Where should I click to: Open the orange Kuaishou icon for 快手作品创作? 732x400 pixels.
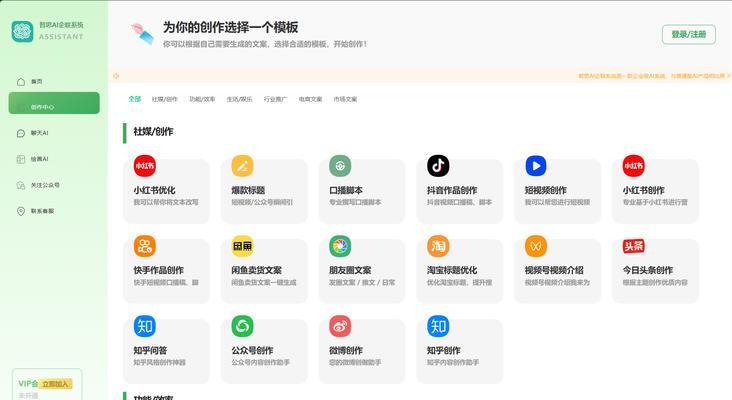pyautogui.click(x=145, y=246)
